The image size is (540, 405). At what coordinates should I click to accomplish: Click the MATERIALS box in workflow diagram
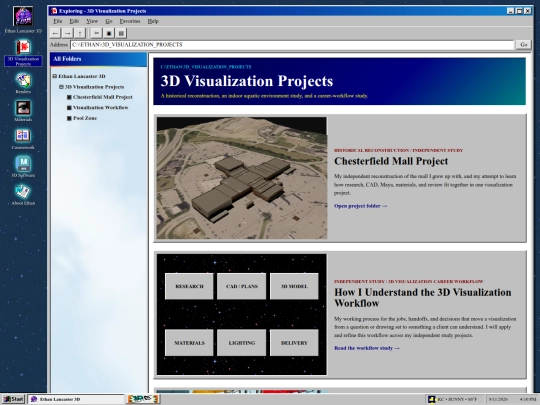[189, 343]
